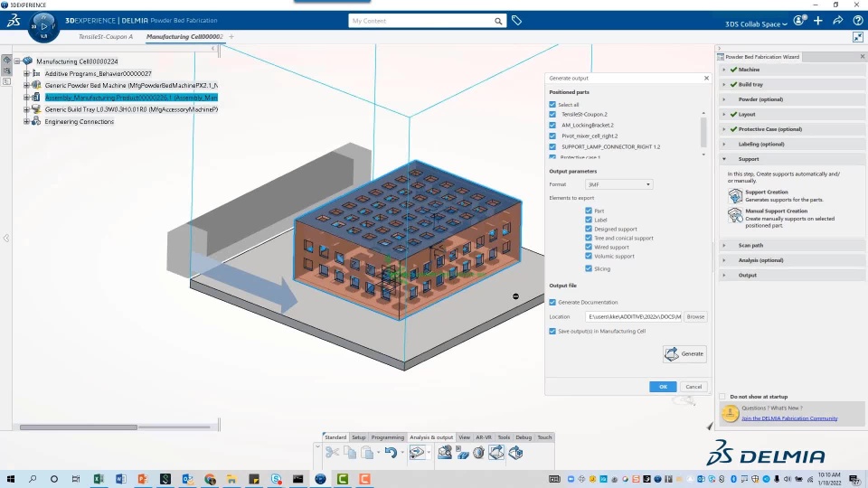Click the stopwatch time estimate icon

pyautogui.click(x=479, y=453)
